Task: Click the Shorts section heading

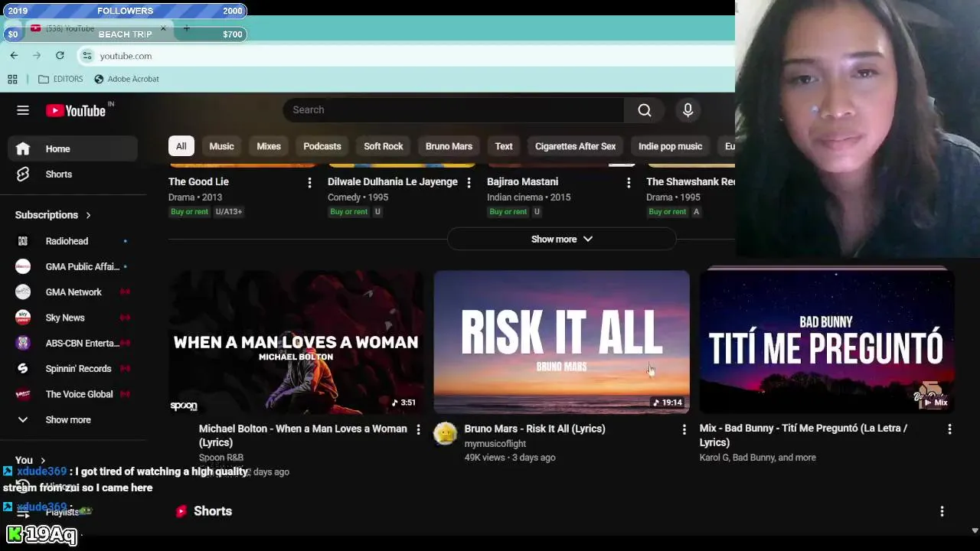Action: coord(213,511)
